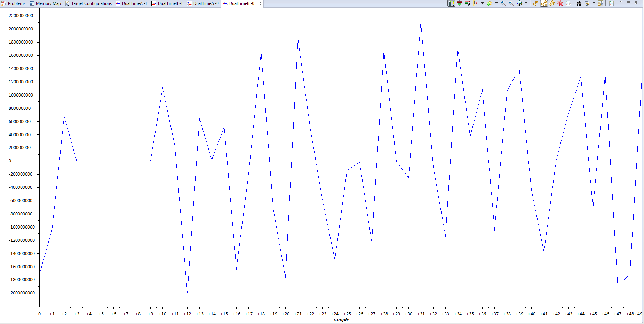Image resolution: width=644 pixels, height=324 pixels.
Task: Restore the graph view panel
Action: tap(636, 2)
